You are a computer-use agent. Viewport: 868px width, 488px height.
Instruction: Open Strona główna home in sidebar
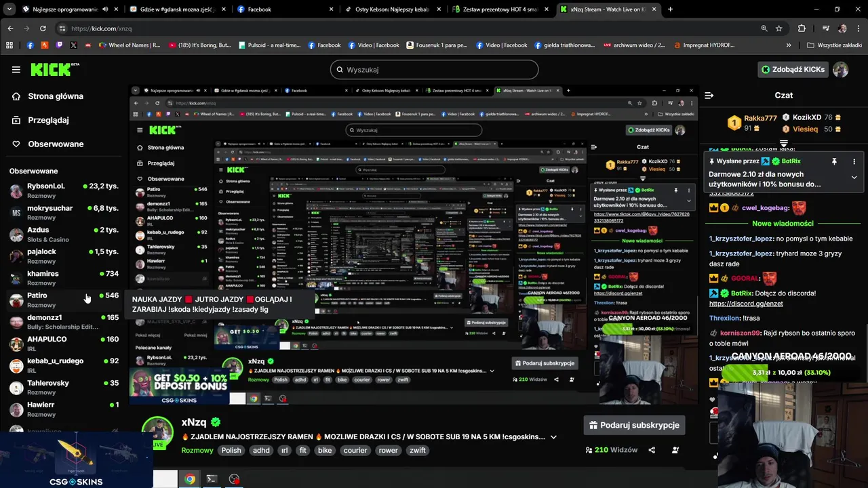coord(47,96)
